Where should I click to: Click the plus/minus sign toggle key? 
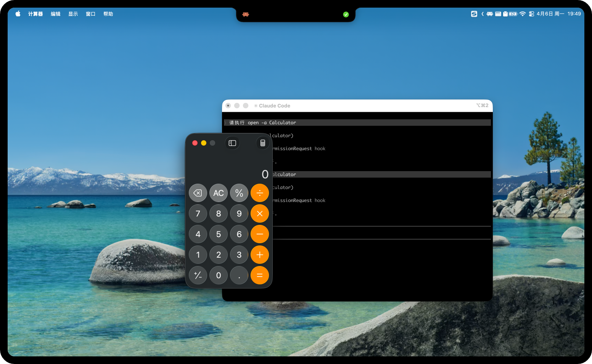point(198,275)
